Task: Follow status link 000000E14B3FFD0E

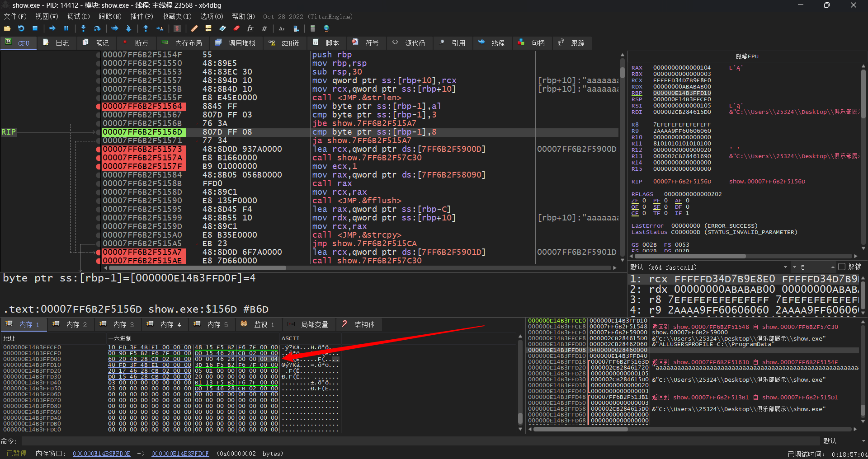Action: pos(101,454)
